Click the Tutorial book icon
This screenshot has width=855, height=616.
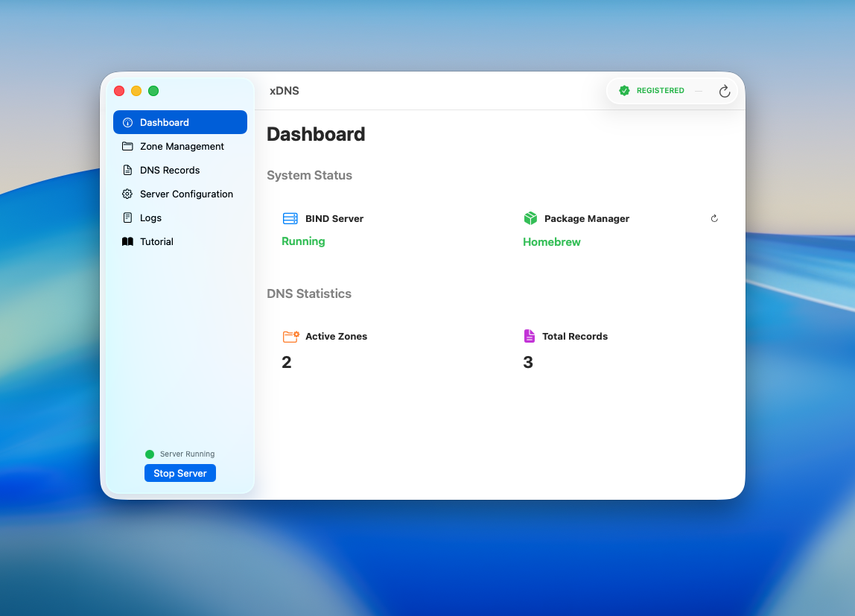(127, 242)
